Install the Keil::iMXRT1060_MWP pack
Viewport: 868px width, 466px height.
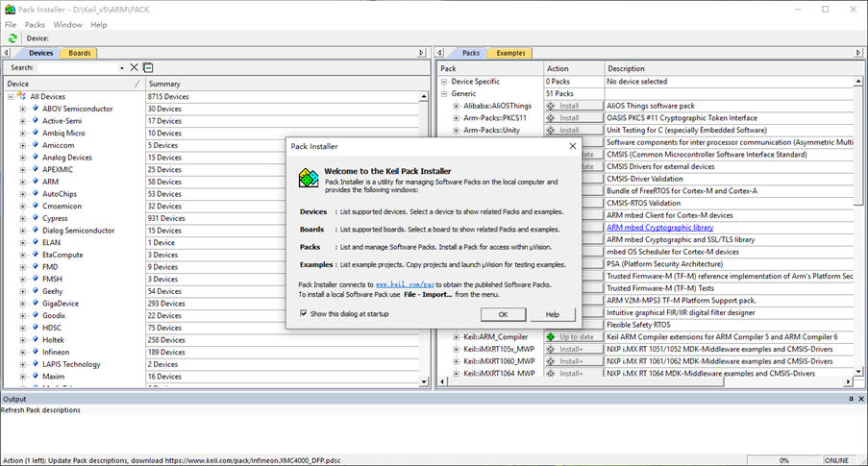coord(574,361)
